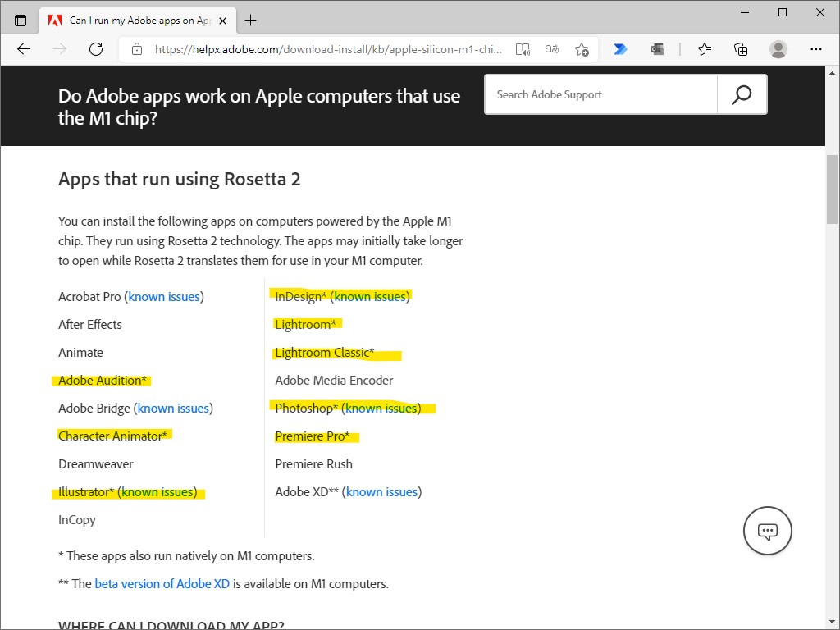Open site information via the padlock icon

[x=136, y=49]
